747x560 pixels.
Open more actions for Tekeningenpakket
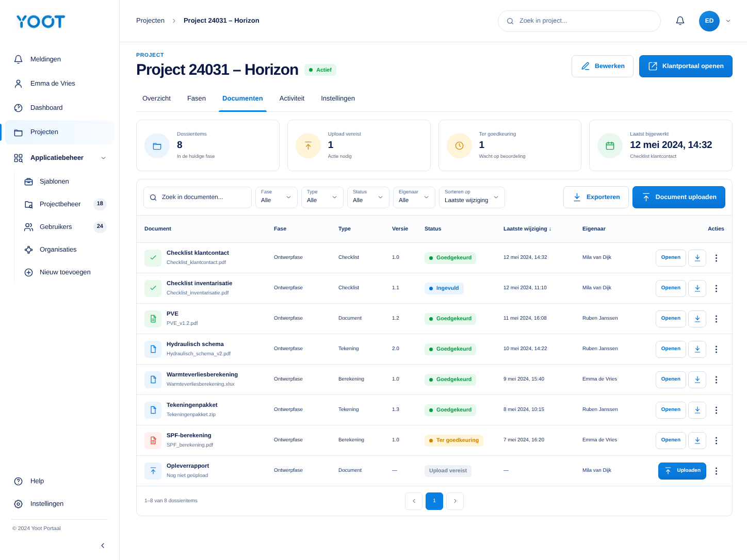click(x=716, y=410)
